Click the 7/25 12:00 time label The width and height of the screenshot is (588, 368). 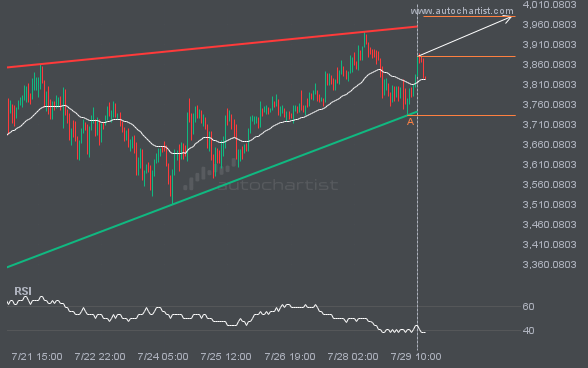pos(226,356)
